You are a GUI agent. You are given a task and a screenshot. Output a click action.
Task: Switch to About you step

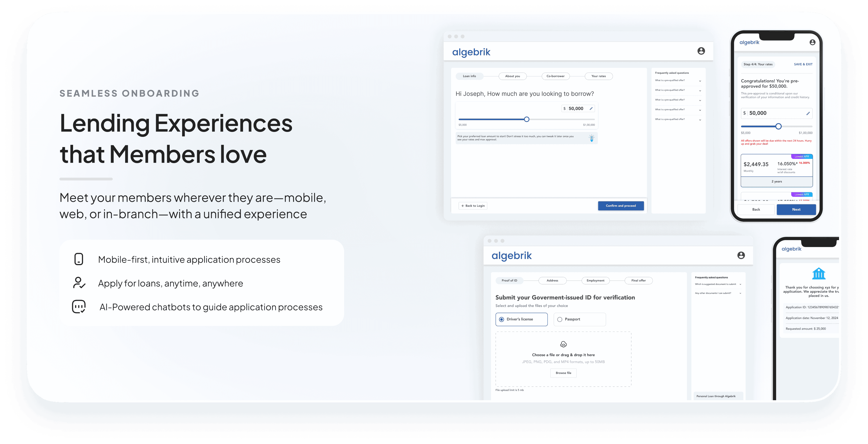coord(512,76)
